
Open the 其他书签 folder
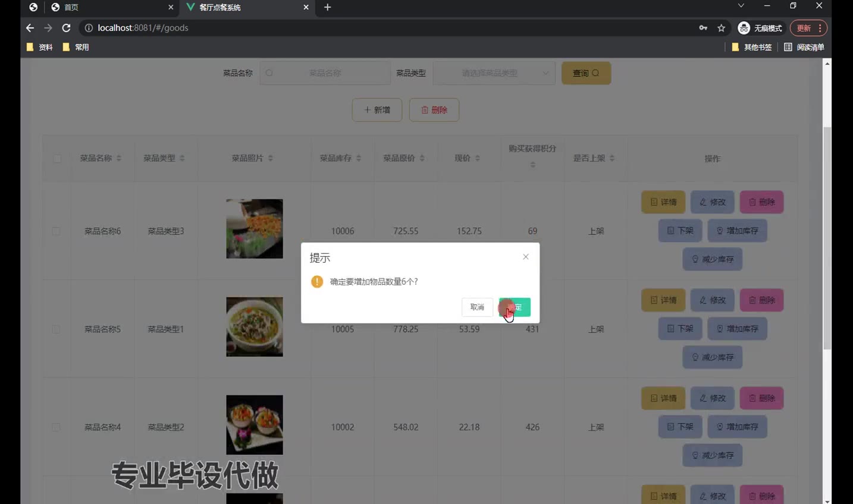pos(751,47)
